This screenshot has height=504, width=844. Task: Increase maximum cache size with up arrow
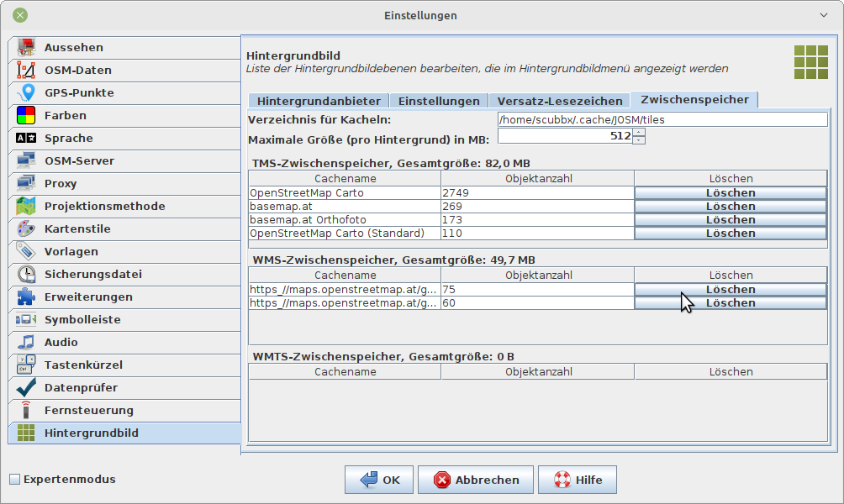639,132
